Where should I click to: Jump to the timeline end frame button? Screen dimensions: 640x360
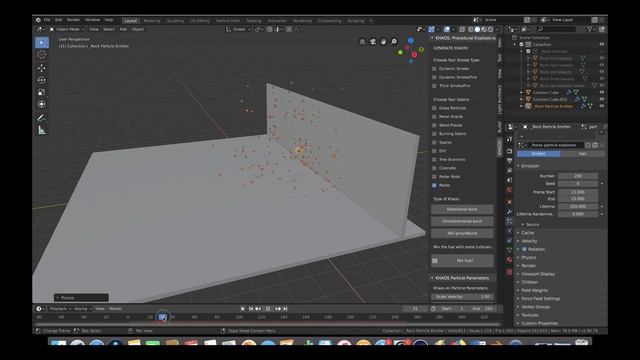(285, 309)
